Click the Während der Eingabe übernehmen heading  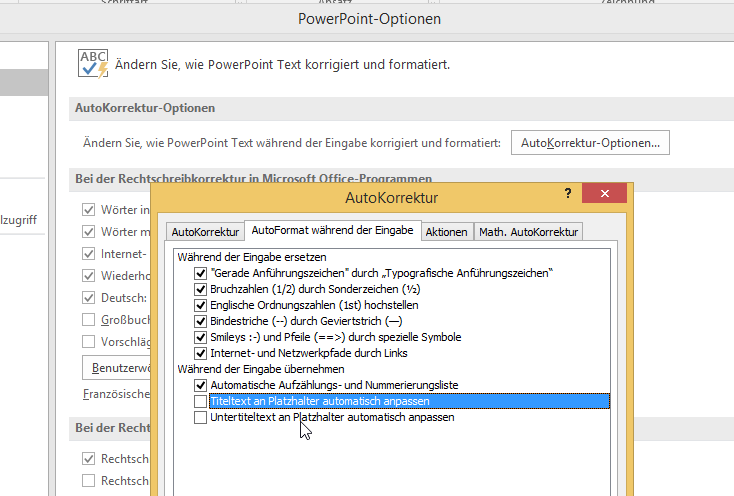pos(261,369)
